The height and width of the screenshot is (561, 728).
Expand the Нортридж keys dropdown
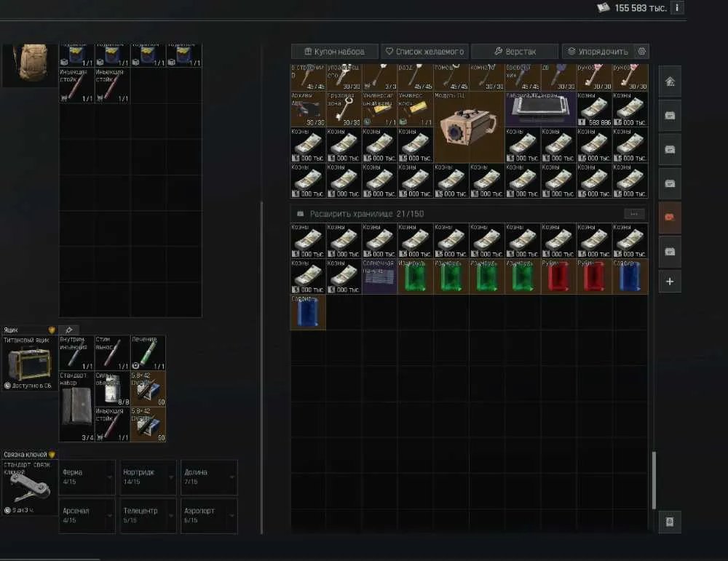coord(148,477)
